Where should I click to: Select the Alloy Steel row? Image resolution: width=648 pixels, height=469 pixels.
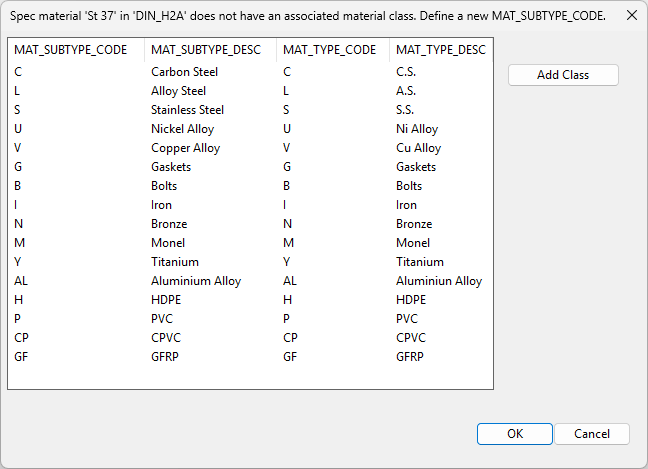point(178,91)
